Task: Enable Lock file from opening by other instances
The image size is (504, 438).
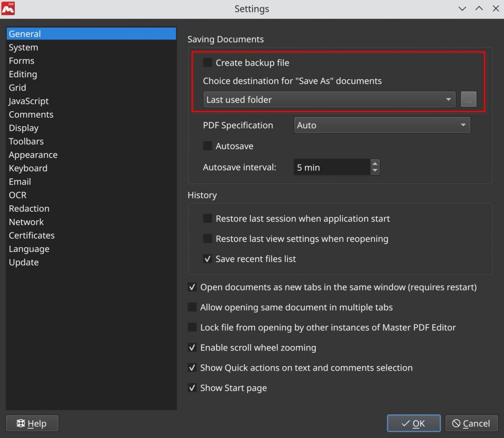Action: (192, 327)
